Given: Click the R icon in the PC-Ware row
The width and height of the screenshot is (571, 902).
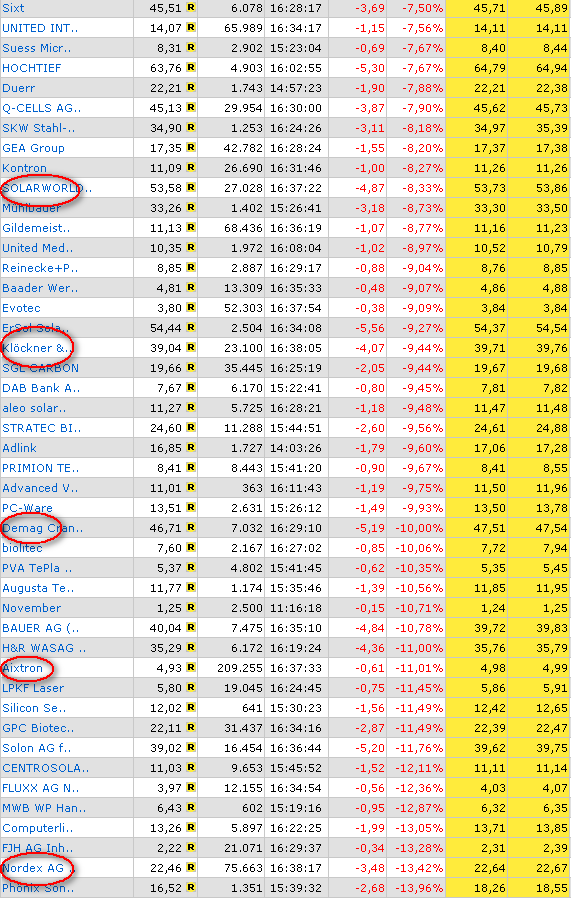Looking at the screenshot, I should click(x=191, y=507).
